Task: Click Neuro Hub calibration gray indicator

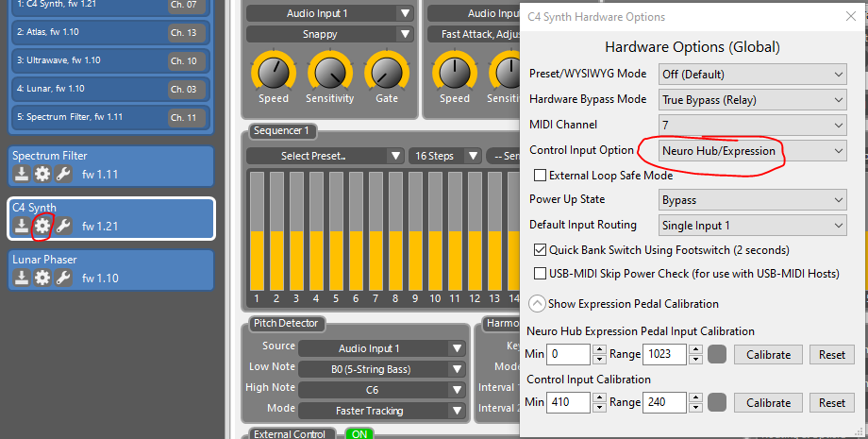Action: [x=717, y=354]
